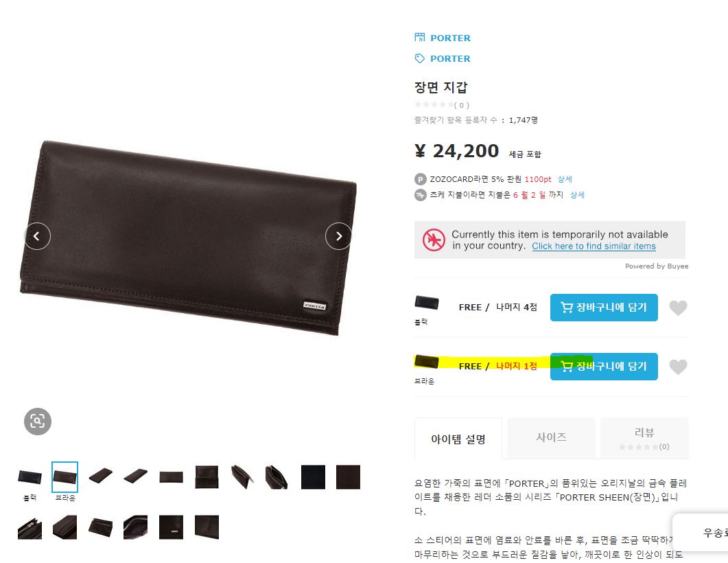Add the brown wallet to cart

pyautogui.click(x=604, y=367)
